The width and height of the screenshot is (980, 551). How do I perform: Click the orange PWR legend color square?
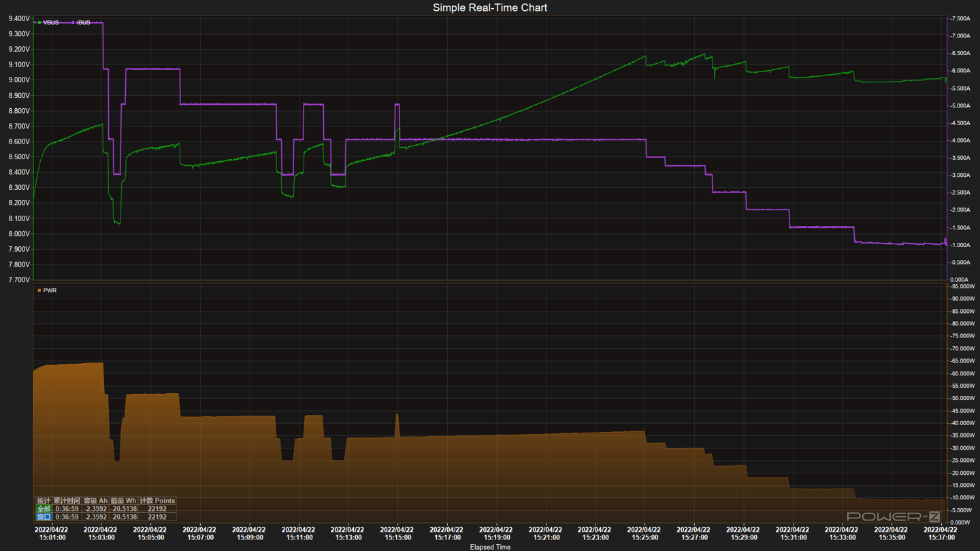(39, 290)
